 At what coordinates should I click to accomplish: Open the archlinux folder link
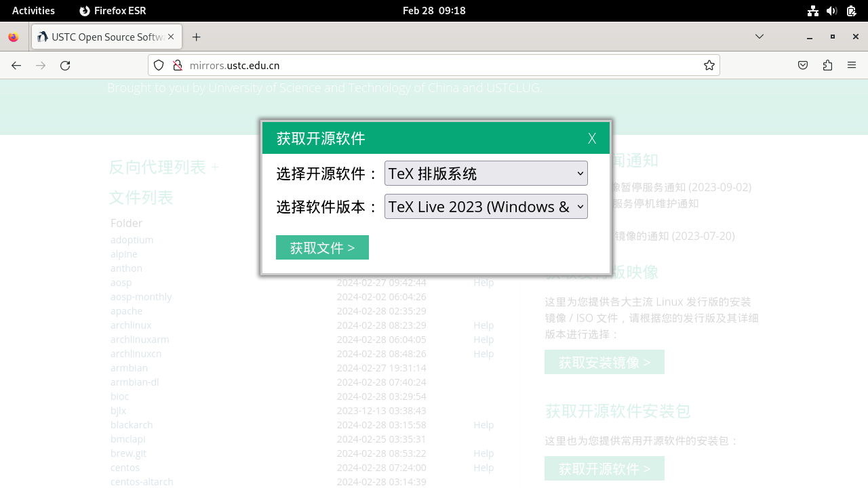[131, 325]
